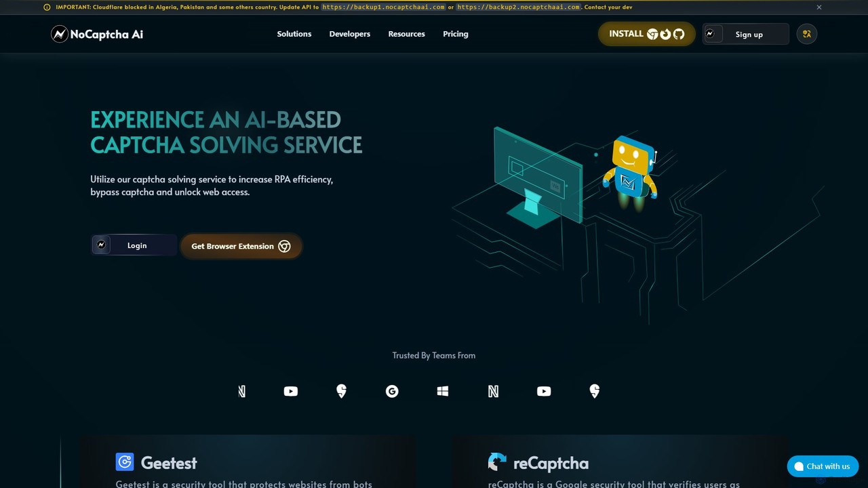This screenshot has width=868, height=488.
Task: Click the info icon in the warning banner
Action: [x=47, y=7]
